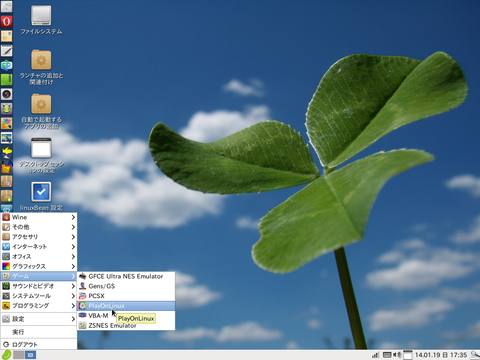Switch to the first gray workspace in the pager

pyautogui.click(x=18, y=355)
